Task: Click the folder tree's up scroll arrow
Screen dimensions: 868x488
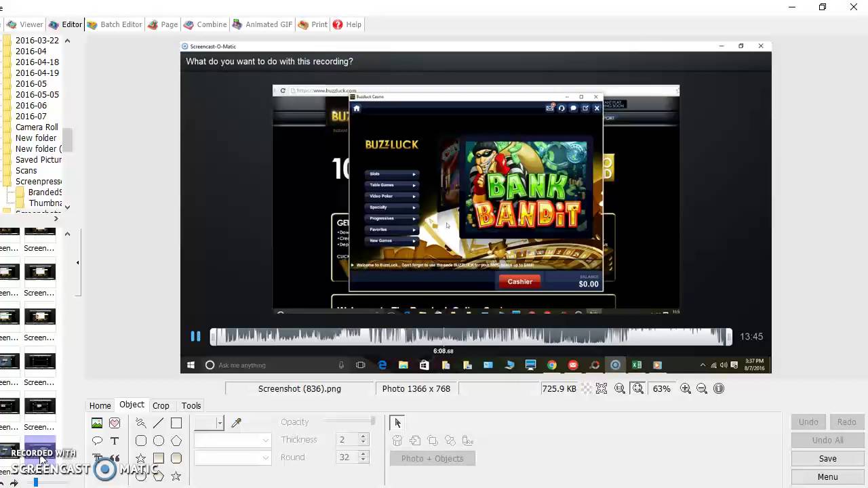Action: pos(67,41)
